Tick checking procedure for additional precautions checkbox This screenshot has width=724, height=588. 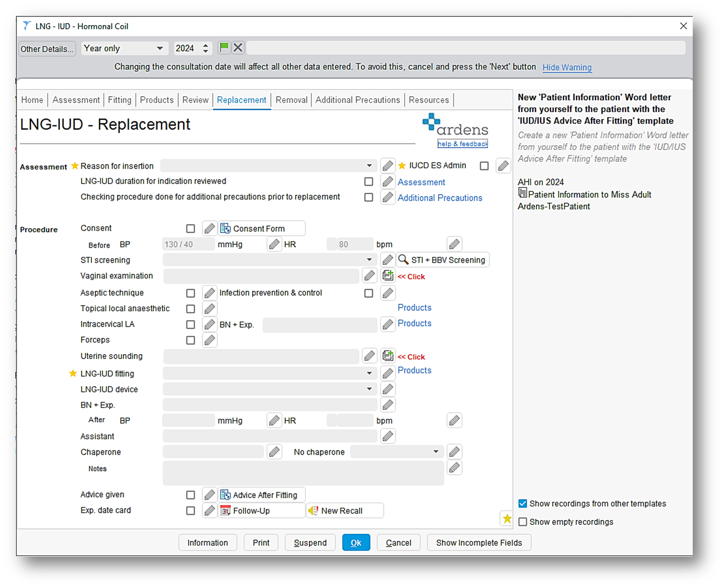tap(368, 197)
